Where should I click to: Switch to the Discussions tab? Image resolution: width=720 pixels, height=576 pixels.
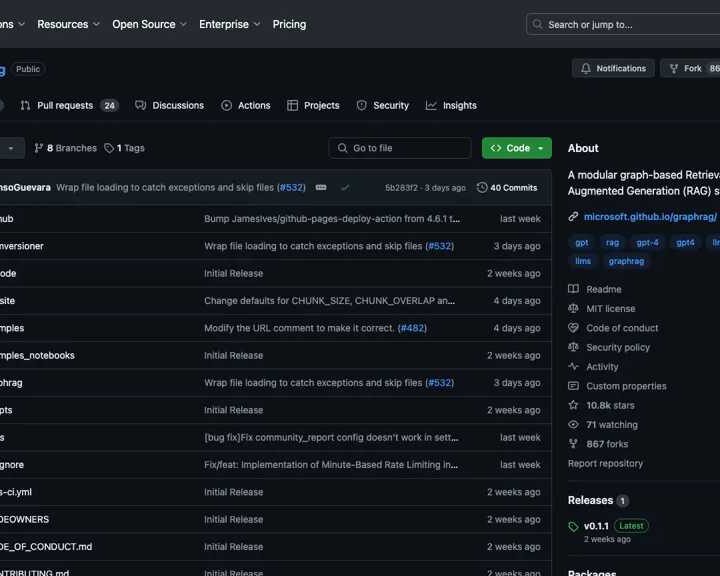169,105
